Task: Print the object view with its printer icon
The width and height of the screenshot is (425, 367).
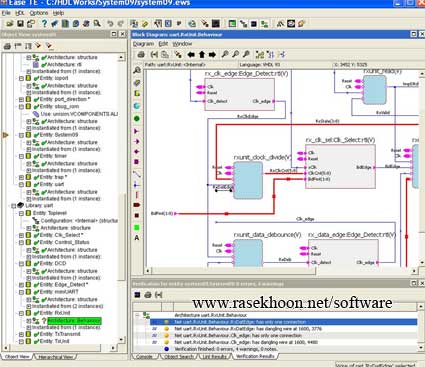Action: 7,46
